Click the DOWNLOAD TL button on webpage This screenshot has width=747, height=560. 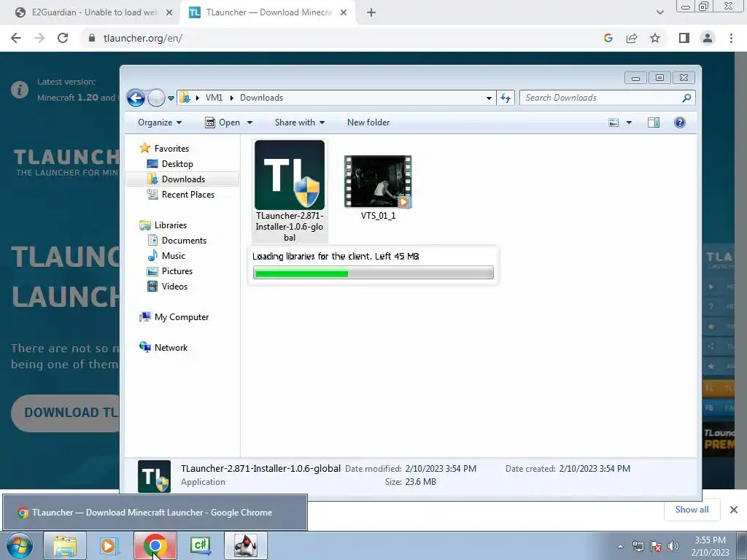66,413
